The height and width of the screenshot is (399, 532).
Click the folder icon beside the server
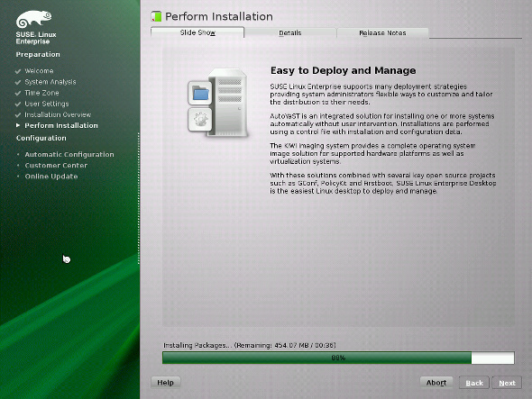(200, 93)
